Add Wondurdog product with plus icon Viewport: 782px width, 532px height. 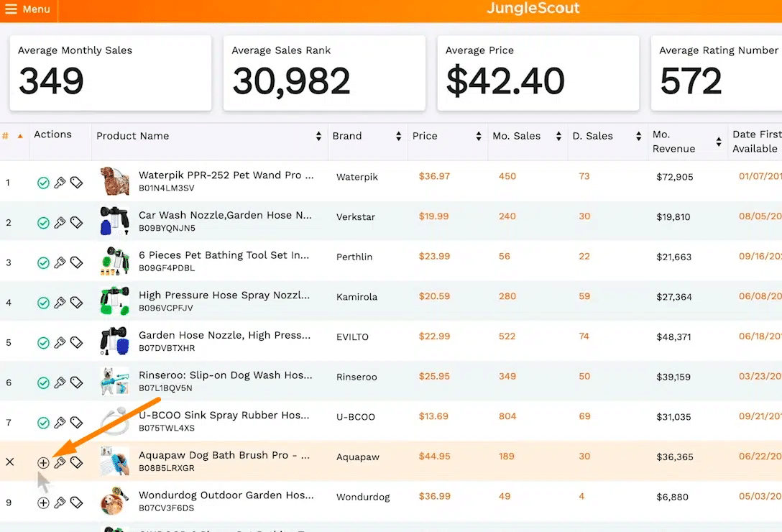pos(43,503)
